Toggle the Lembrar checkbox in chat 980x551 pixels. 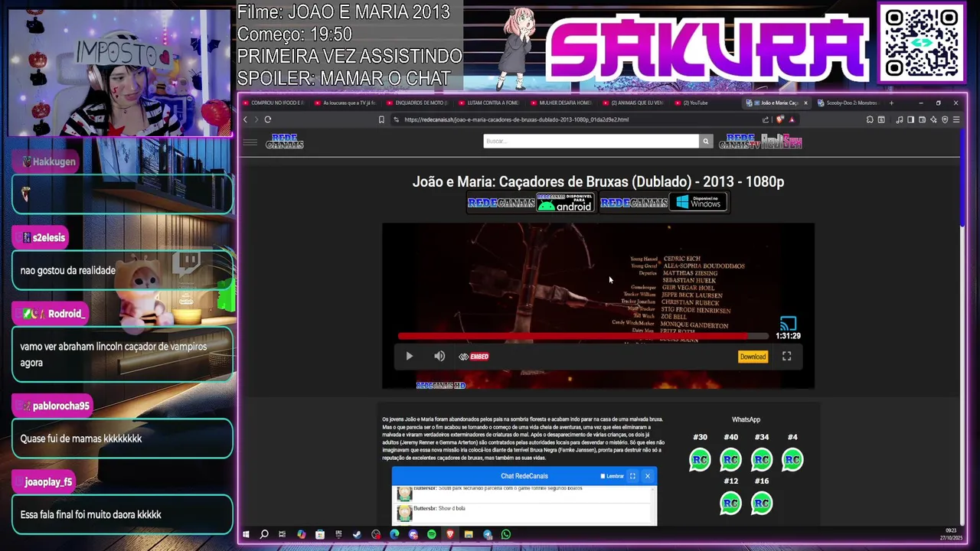point(603,476)
